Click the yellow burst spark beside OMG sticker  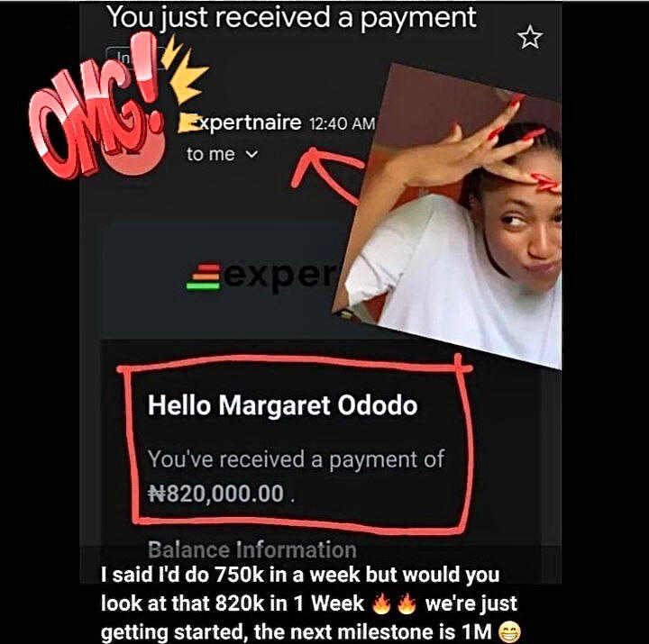coord(184,70)
